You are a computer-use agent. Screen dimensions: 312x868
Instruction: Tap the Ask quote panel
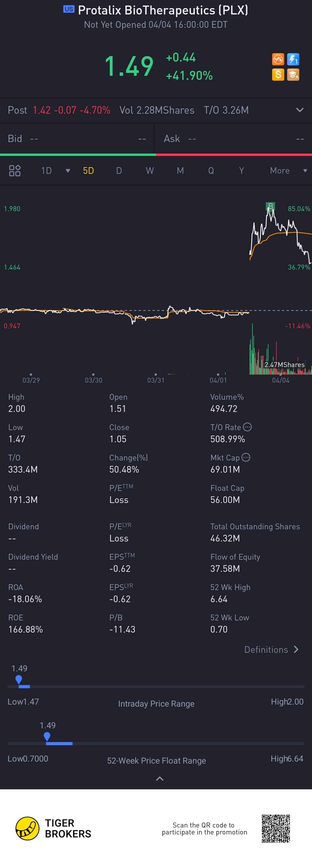pos(233,139)
